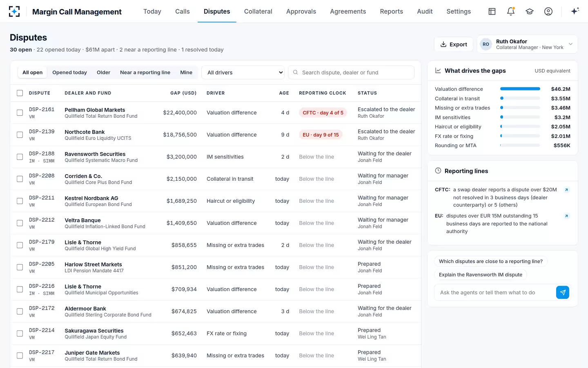Select the DSP-2161 Pellham Global Markets checkbox
The image size is (588, 368).
[20, 112]
